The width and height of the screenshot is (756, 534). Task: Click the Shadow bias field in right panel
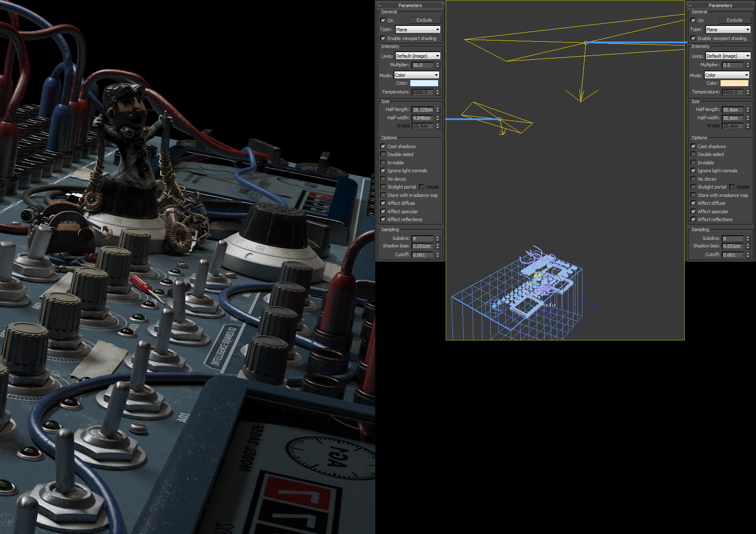point(732,246)
